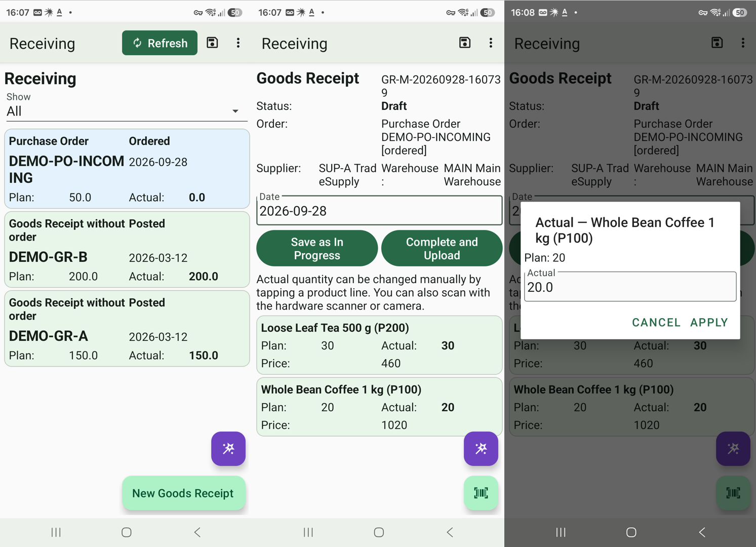Tap Save as In Progress button
Viewport: 756px width, 547px height.
pos(317,248)
